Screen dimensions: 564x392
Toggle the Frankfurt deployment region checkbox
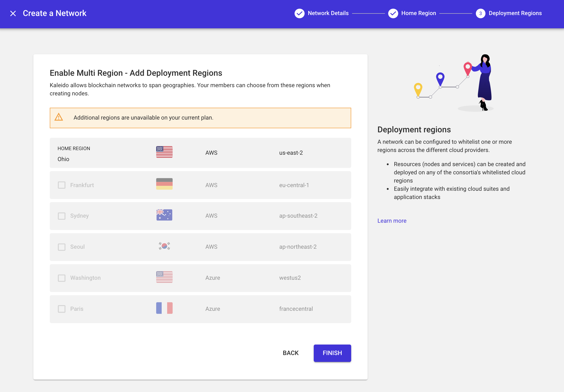tap(61, 185)
